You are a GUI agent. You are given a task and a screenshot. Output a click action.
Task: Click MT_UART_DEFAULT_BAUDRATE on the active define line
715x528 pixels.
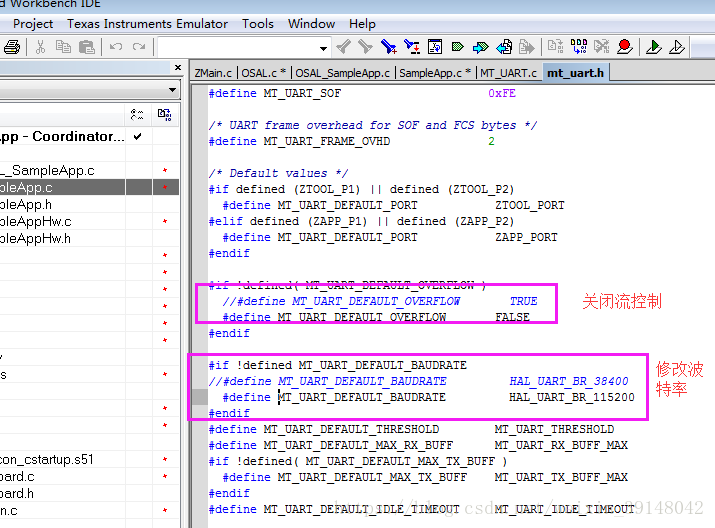[x=362, y=397]
